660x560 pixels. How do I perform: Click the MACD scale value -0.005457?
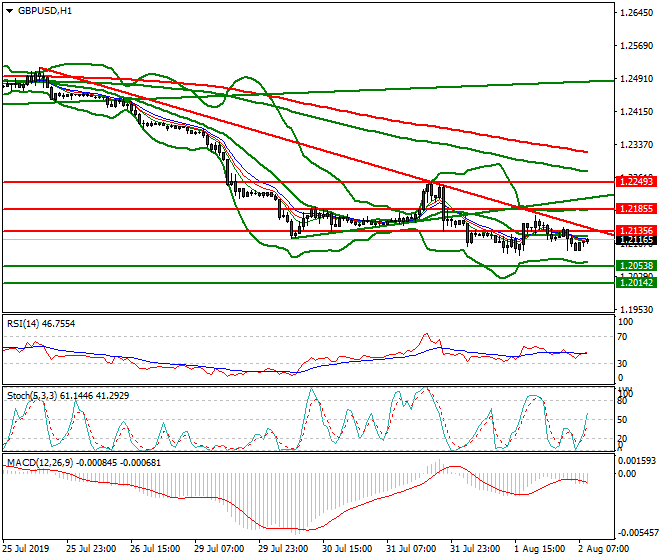(x=636, y=533)
